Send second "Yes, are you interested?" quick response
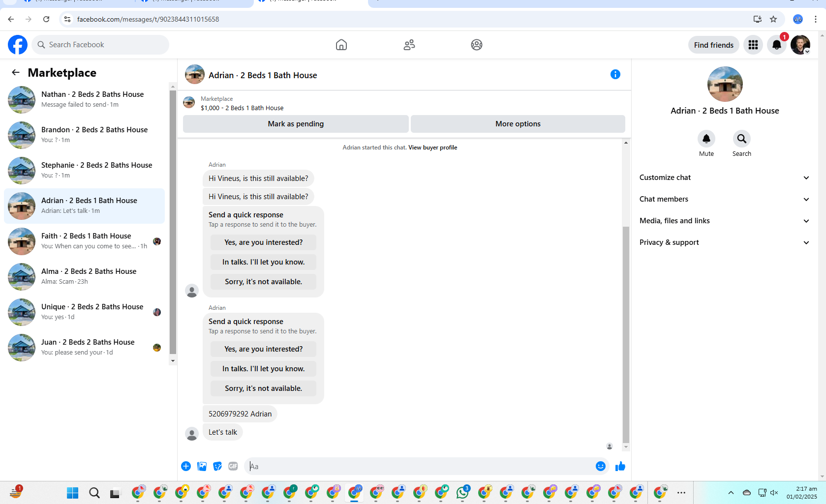 tap(264, 349)
